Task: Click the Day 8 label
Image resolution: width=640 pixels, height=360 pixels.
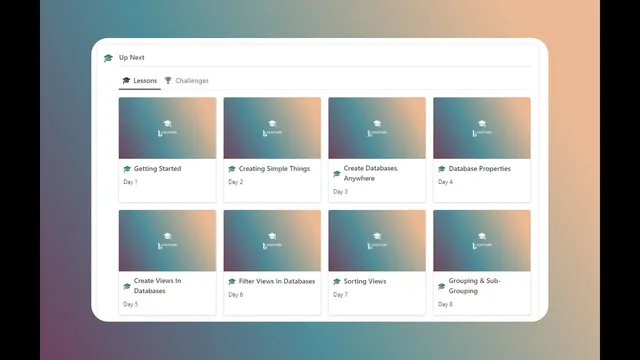Action: click(x=445, y=304)
